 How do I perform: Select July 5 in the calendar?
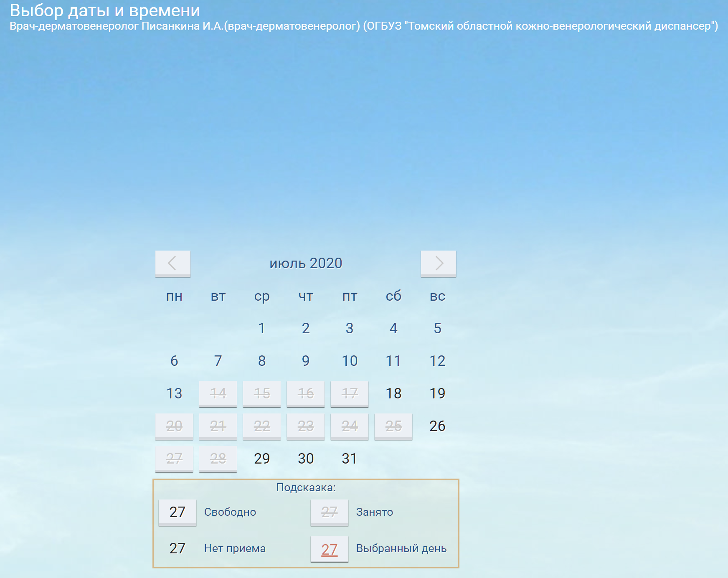437,328
